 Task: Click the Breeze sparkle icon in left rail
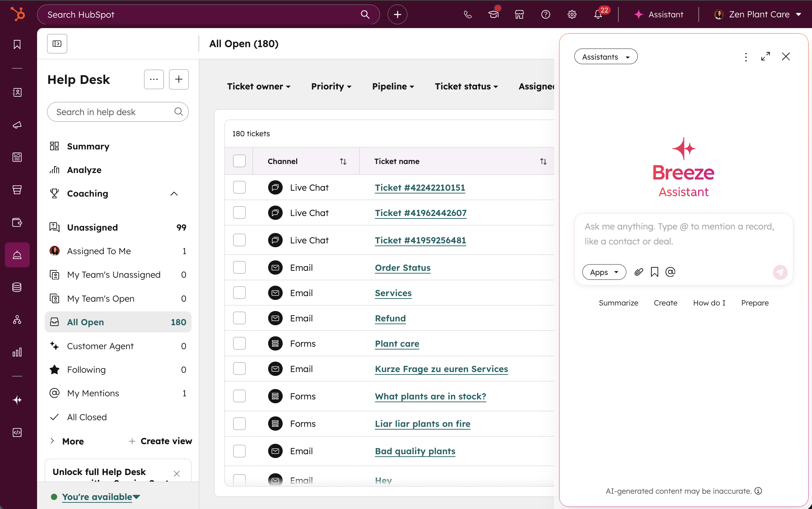click(17, 400)
